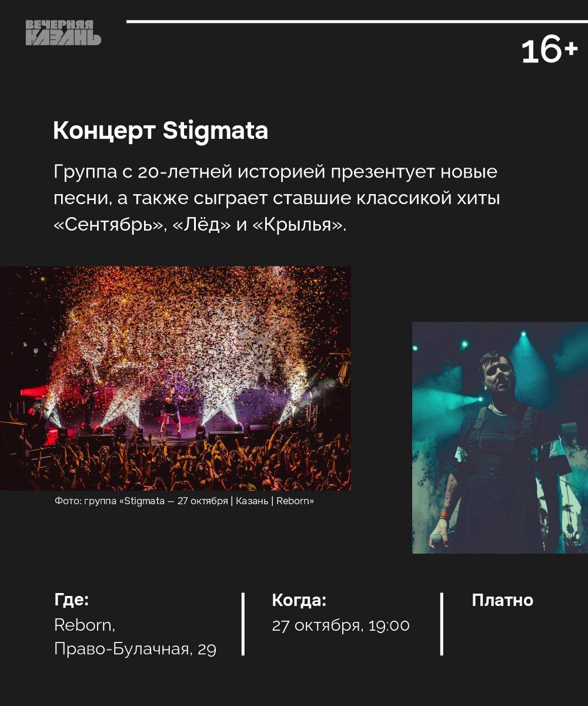Viewport: 588px width, 706px height.
Task: Click the vertical divider left of Когда
Action: pos(243,624)
